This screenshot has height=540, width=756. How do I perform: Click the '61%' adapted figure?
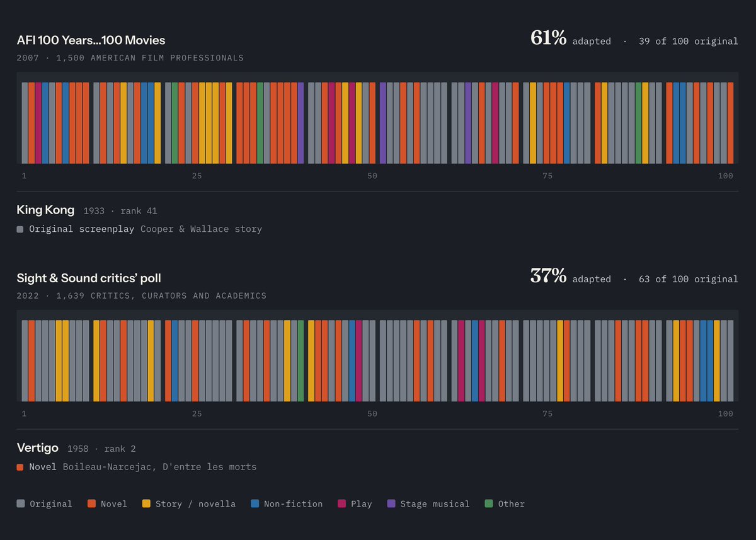coord(549,38)
